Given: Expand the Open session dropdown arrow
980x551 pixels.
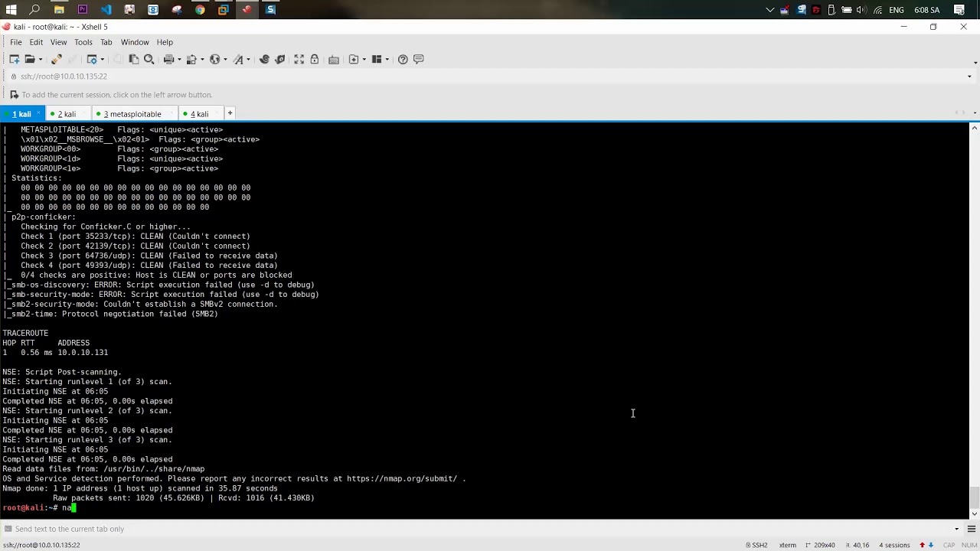Looking at the screenshot, I should pos(39,59).
